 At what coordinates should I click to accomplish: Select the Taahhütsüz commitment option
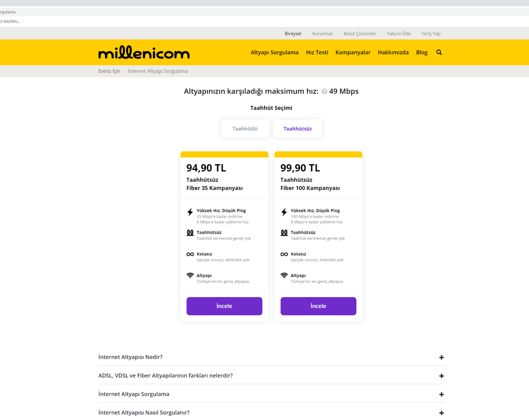298,129
